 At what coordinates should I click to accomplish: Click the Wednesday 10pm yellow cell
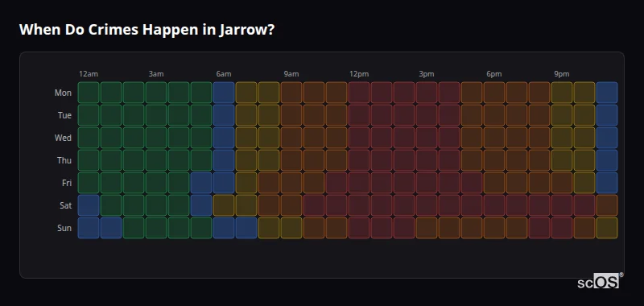coord(585,138)
